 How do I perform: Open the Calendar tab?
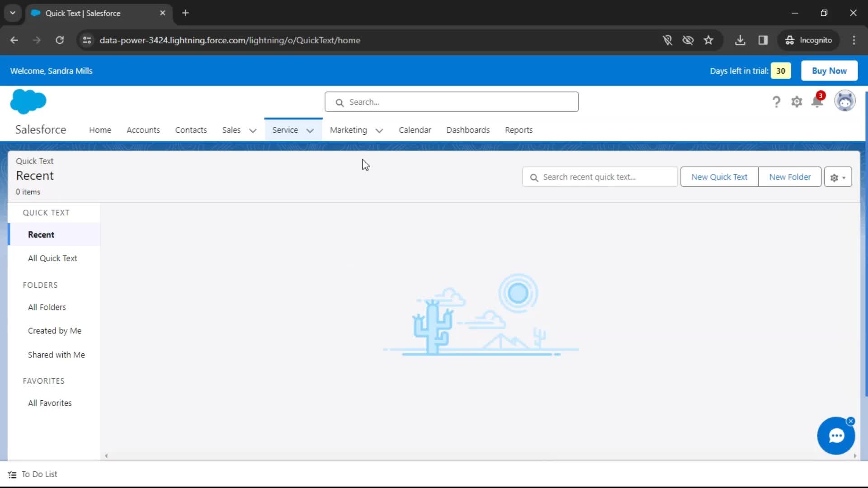(415, 130)
